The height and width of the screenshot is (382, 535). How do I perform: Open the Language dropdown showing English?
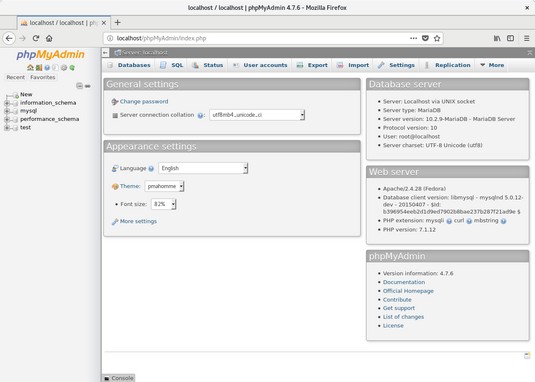tap(203, 168)
